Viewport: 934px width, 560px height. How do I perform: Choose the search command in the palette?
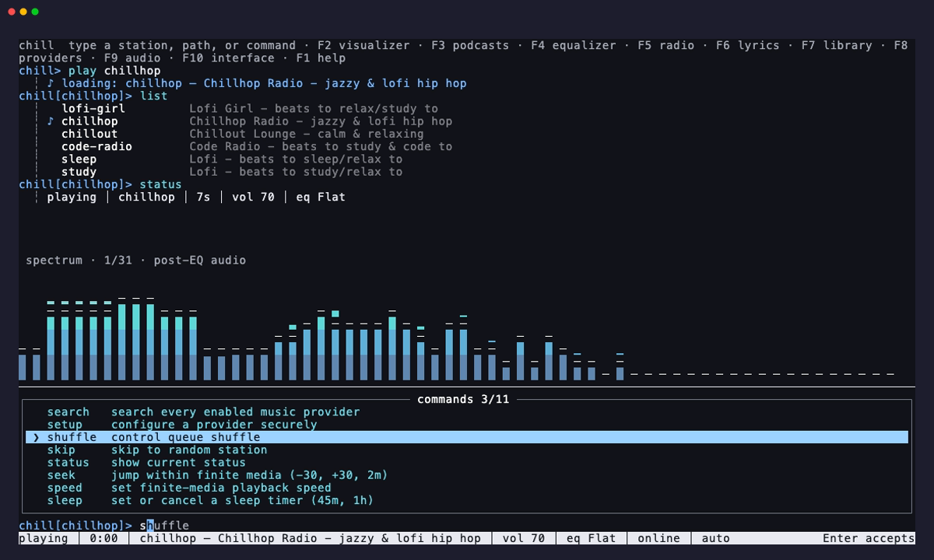(x=467, y=412)
